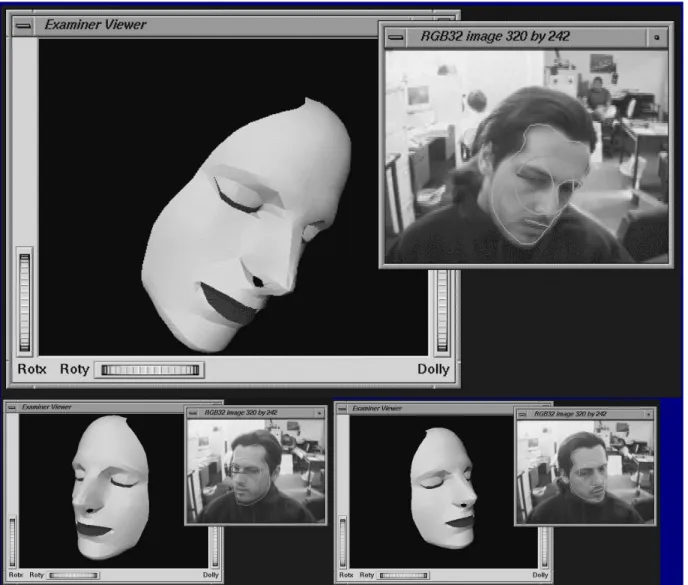Viewport: 688px width, 585px height.
Task: Click maximize button of large RGB32 image window
Action: [656, 37]
